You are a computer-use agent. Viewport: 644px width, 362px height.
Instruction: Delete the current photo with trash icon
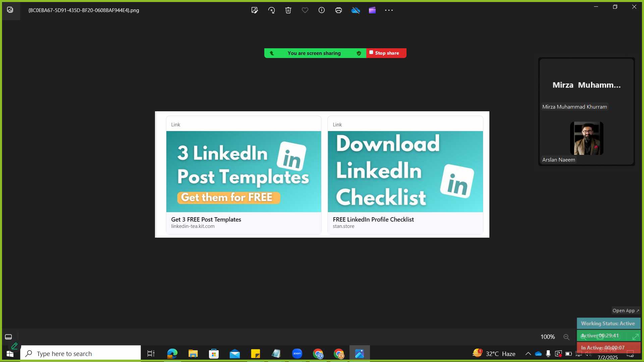(x=288, y=10)
